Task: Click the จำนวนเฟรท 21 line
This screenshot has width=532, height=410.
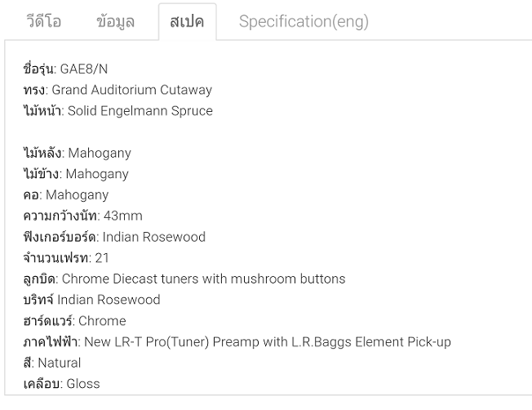Action: pos(66,258)
